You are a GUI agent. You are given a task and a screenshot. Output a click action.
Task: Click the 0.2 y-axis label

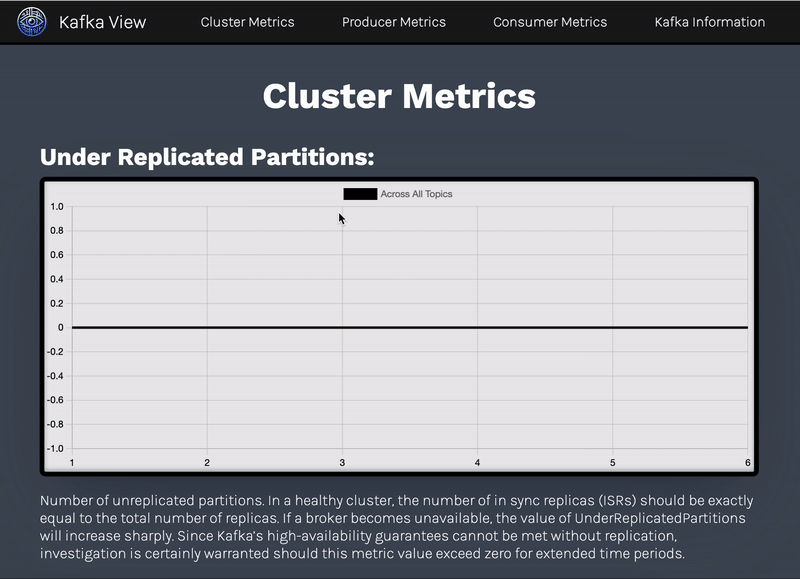pyautogui.click(x=57, y=303)
